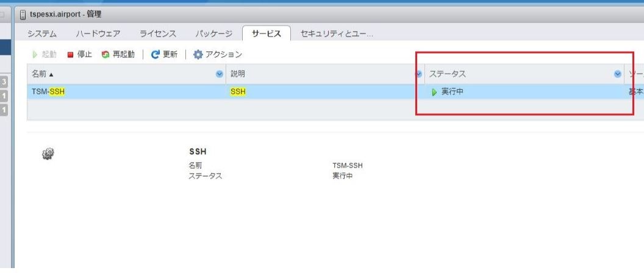
Task: Click 実行中 value in details pane
Action: 343,176
